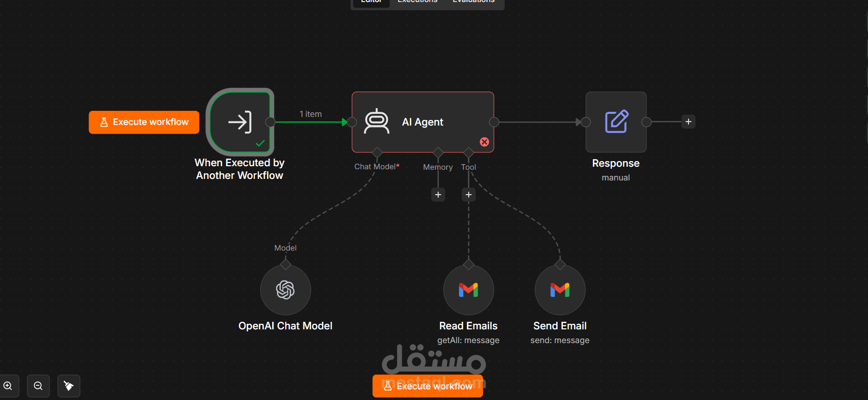This screenshot has width=868, height=400.
Task: Click the Response node output connector
Action: (x=646, y=122)
